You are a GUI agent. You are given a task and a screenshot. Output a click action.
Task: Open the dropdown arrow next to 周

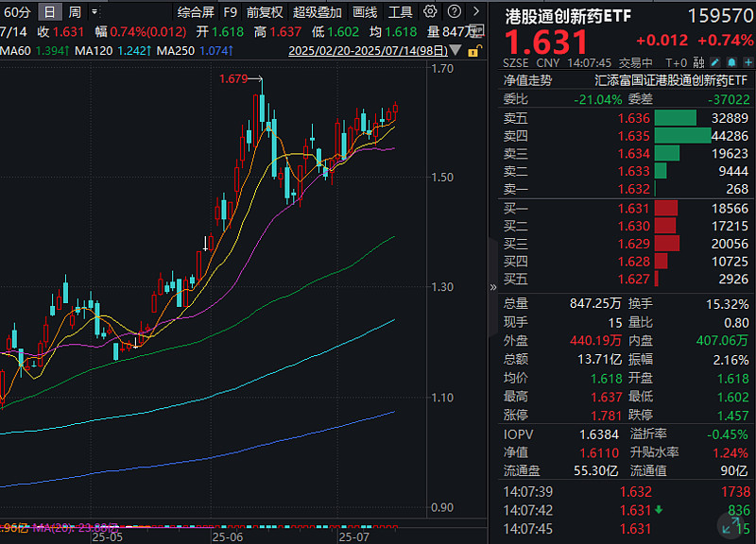click(94, 12)
